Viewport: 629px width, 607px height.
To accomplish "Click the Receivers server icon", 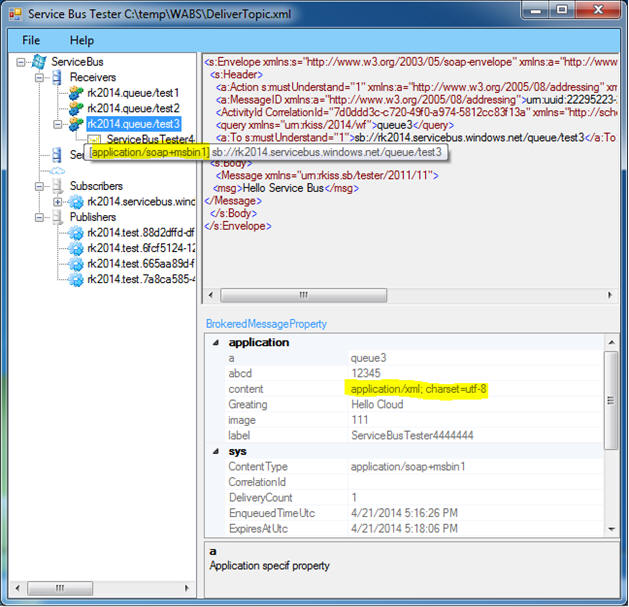I will [x=57, y=77].
